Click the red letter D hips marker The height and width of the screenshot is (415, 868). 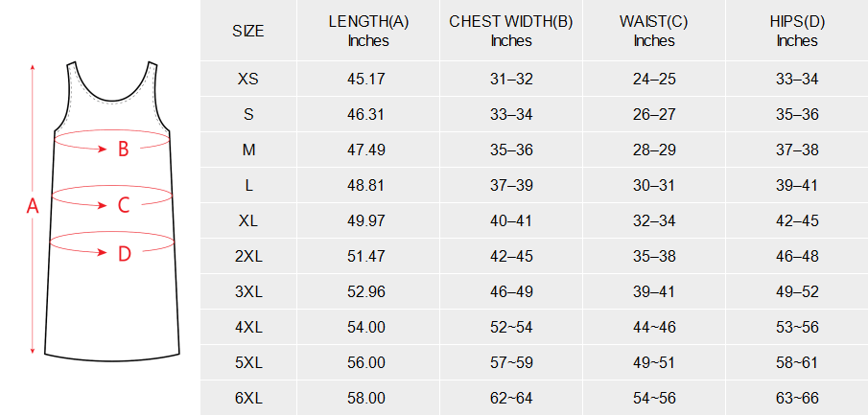point(125,254)
